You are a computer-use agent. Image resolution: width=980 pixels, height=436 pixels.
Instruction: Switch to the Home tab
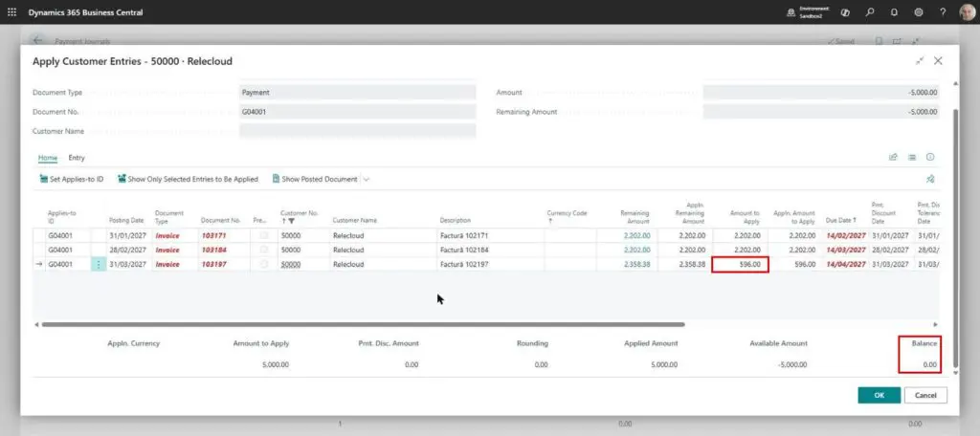[48, 158]
